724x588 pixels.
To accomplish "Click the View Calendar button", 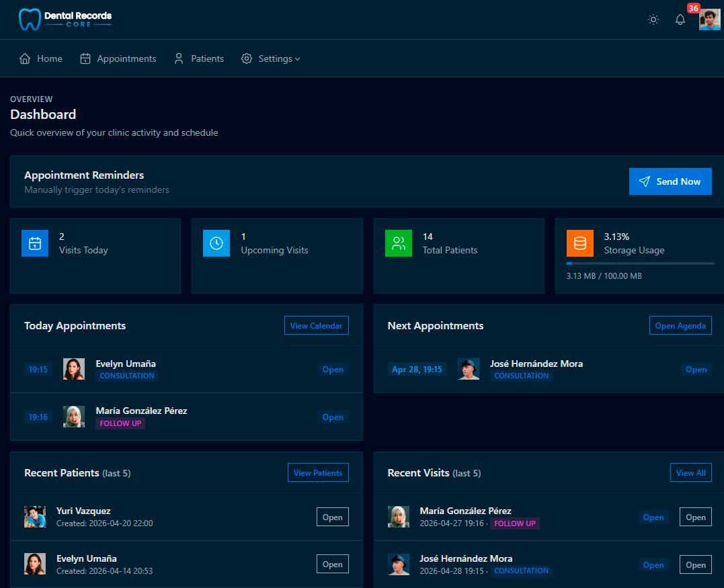I will pos(317,325).
